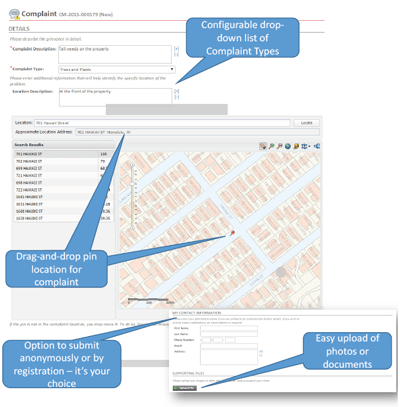
Task: Shrink Location Description box with [-]
Action: (177, 97)
